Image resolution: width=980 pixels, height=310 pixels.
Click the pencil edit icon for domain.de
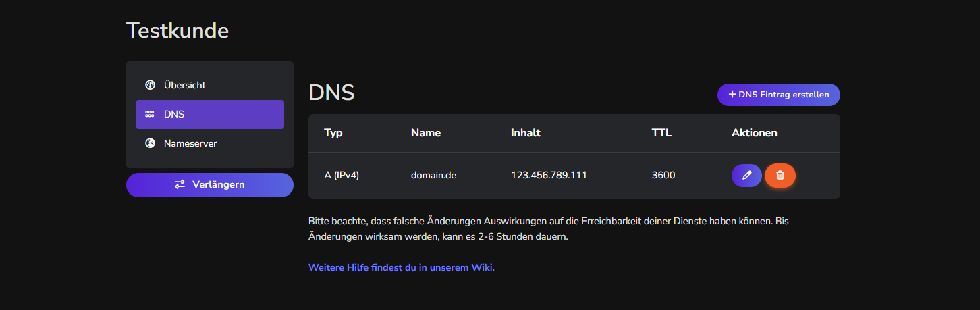(746, 176)
